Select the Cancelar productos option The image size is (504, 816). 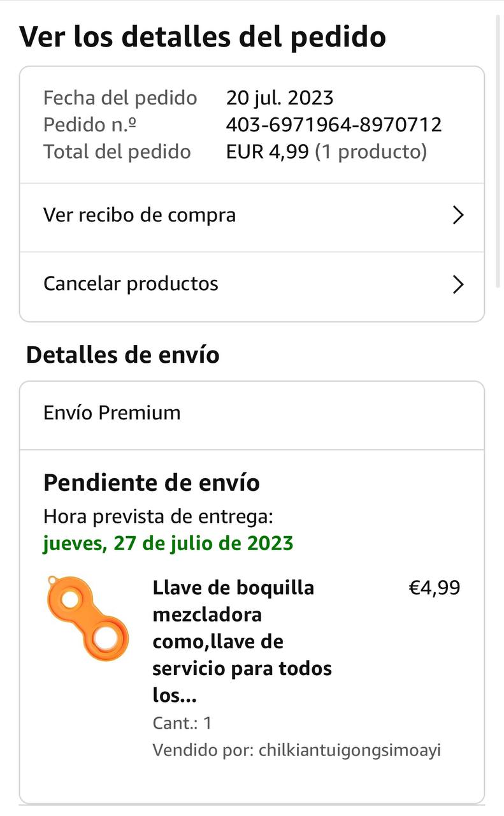(x=131, y=284)
